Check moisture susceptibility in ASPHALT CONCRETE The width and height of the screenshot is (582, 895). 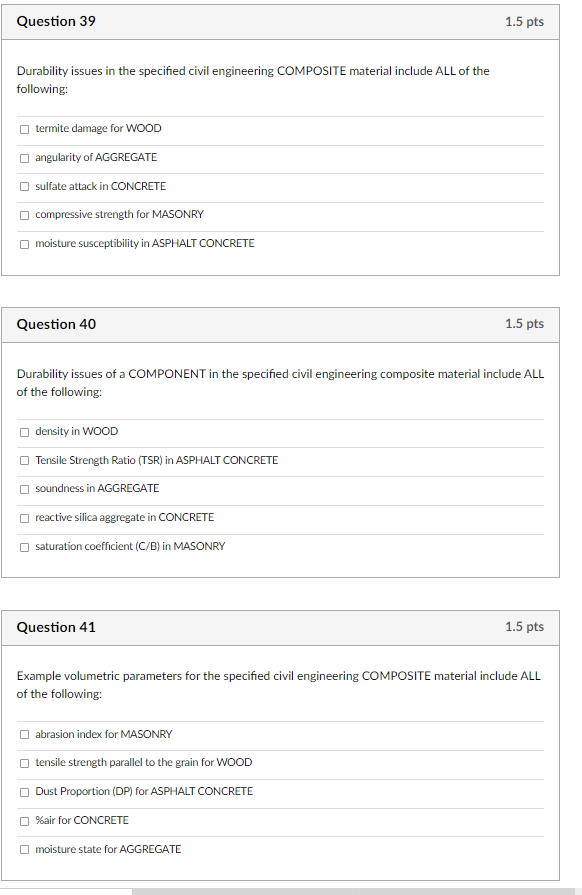click(x=24, y=243)
